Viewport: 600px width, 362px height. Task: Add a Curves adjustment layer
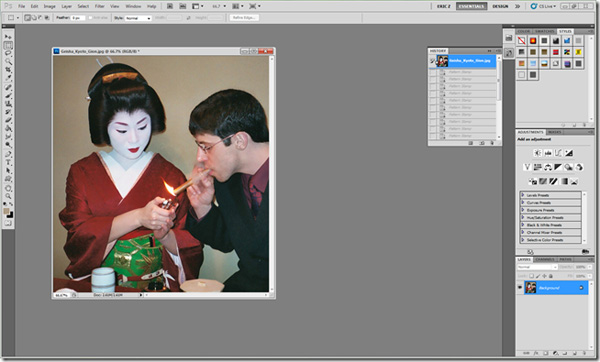tap(558, 153)
